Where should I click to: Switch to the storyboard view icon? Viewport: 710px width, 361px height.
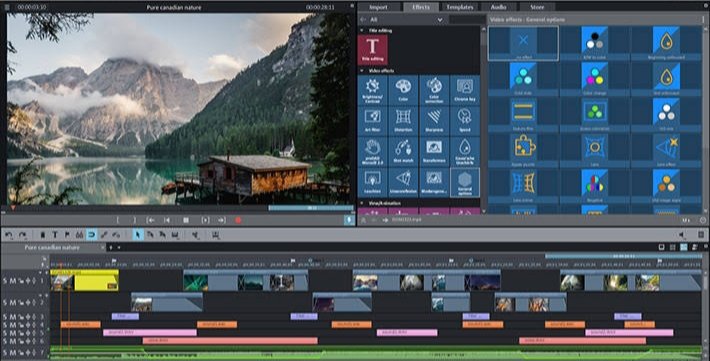click(662, 247)
